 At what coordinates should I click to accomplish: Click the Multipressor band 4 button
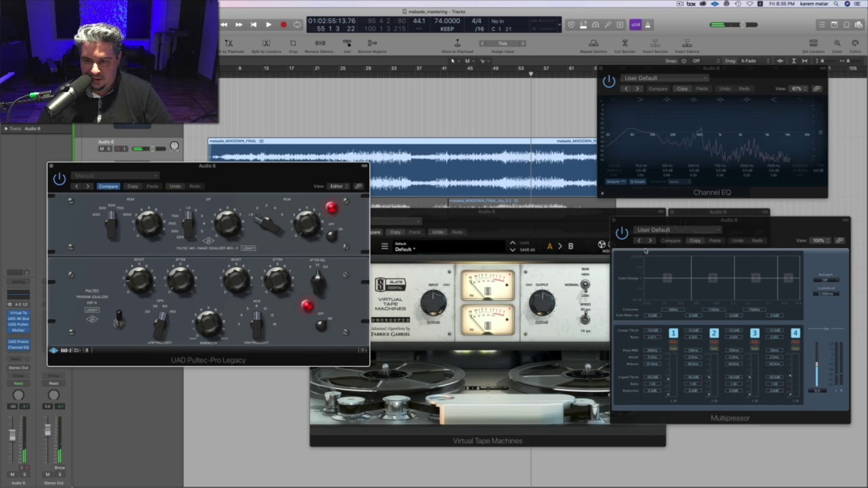(x=795, y=333)
